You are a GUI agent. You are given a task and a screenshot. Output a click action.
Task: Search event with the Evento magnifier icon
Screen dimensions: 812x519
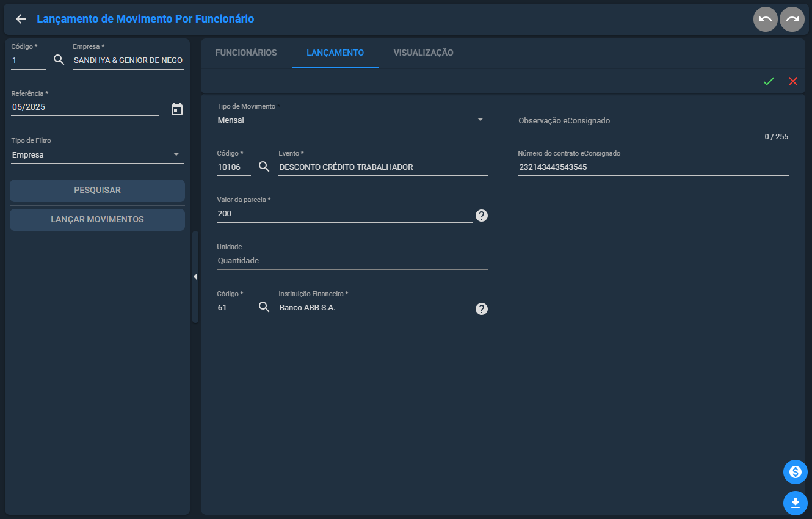tap(264, 167)
